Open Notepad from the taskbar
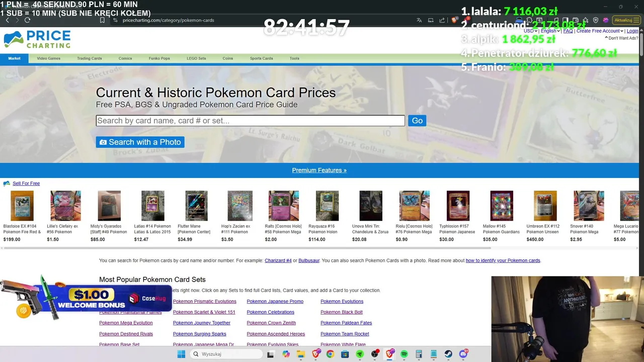This screenshot has height=362, width=644. 434,354
